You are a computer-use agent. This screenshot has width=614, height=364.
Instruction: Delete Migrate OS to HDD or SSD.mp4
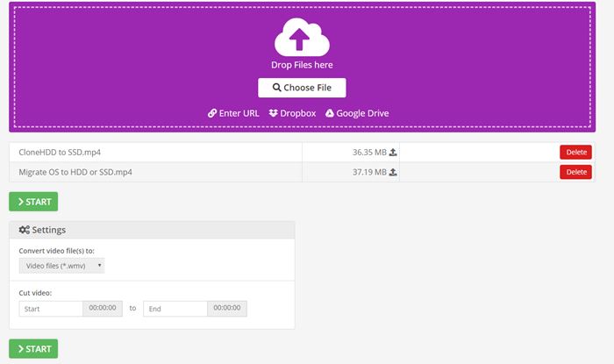[575, 172]
